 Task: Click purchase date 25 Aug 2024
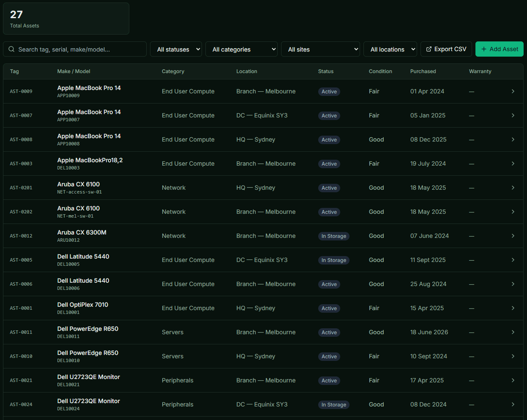pyautogui.click(x=428, y=284)
